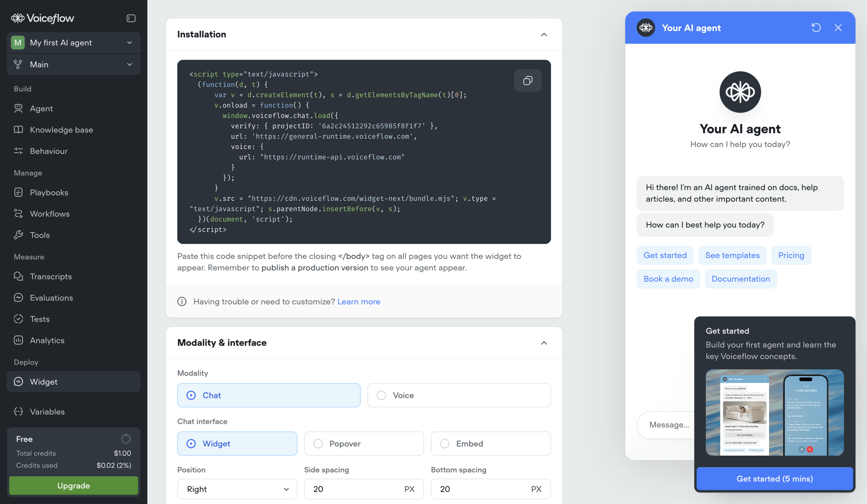Click the "publish a production version" text
The width and height of the screenshot is (867, 504).
(x=315, y=268)
